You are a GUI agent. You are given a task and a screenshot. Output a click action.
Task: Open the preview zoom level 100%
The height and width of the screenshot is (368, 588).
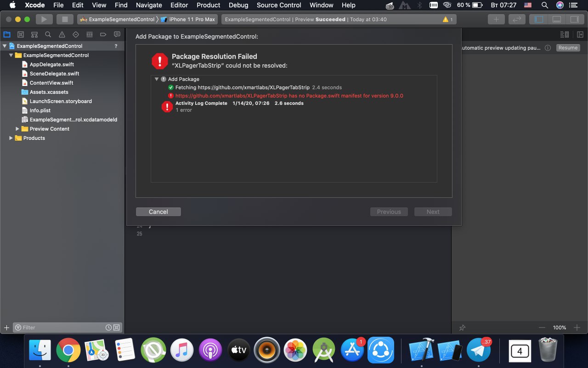[560, 328]
